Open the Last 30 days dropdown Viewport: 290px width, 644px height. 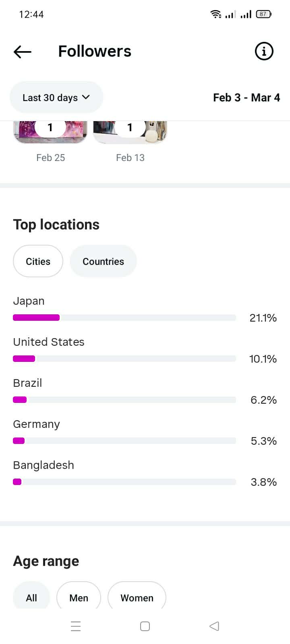(x=56, y=97)
